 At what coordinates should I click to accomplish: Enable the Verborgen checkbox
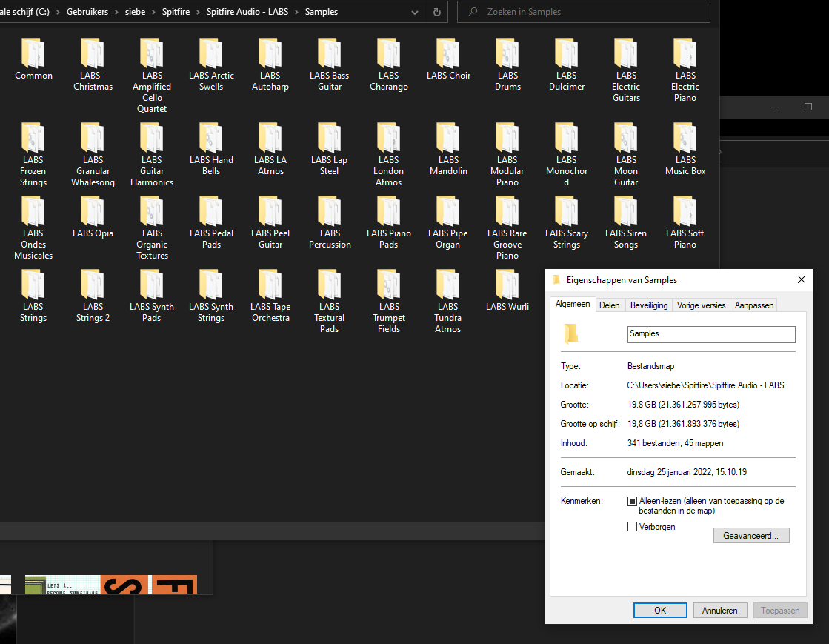pos(632,527)
